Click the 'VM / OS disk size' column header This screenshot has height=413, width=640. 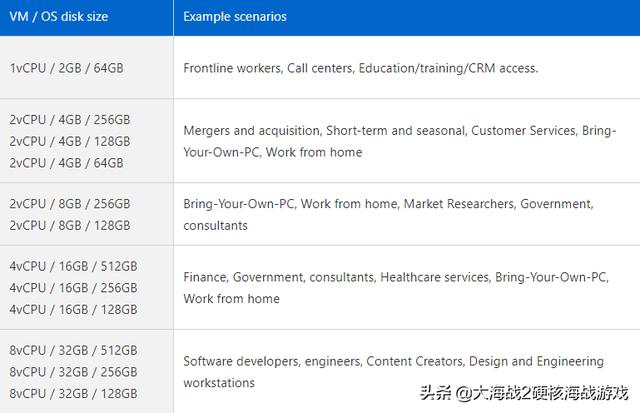click(59, 17)
